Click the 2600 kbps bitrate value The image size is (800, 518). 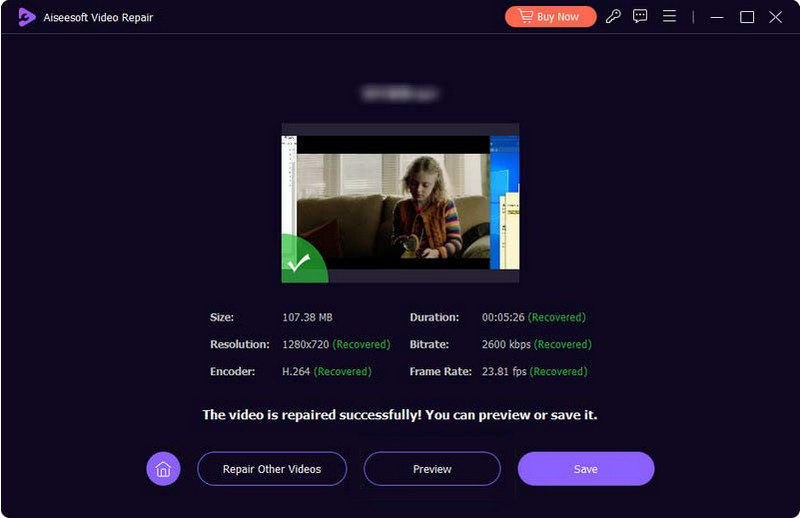(506, 344)
